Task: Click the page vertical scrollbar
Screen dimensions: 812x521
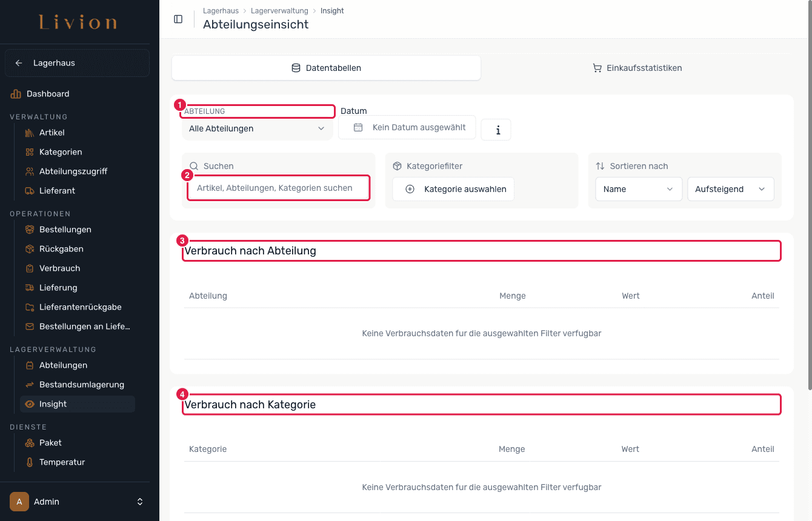Action: pos(809,195)
